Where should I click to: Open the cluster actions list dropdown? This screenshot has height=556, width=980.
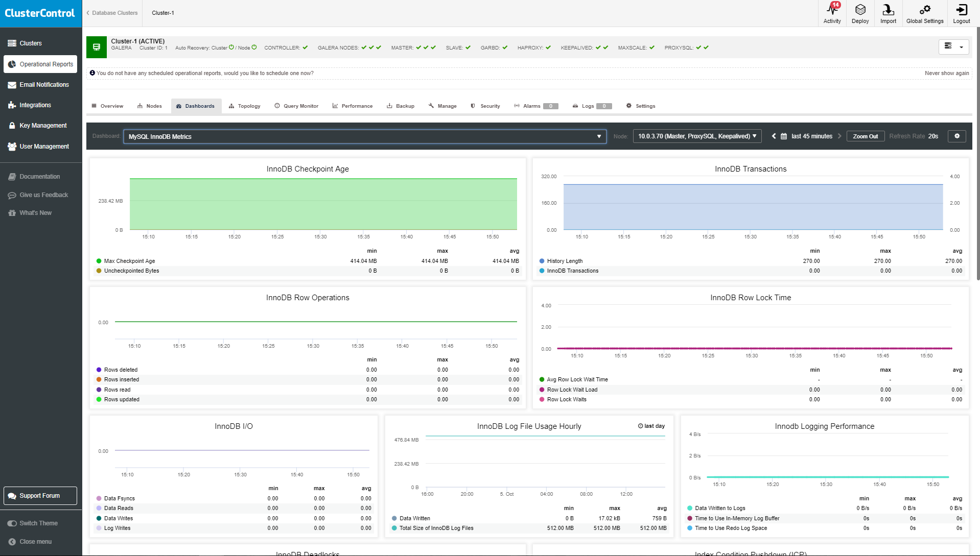click(x=953, y=46)
